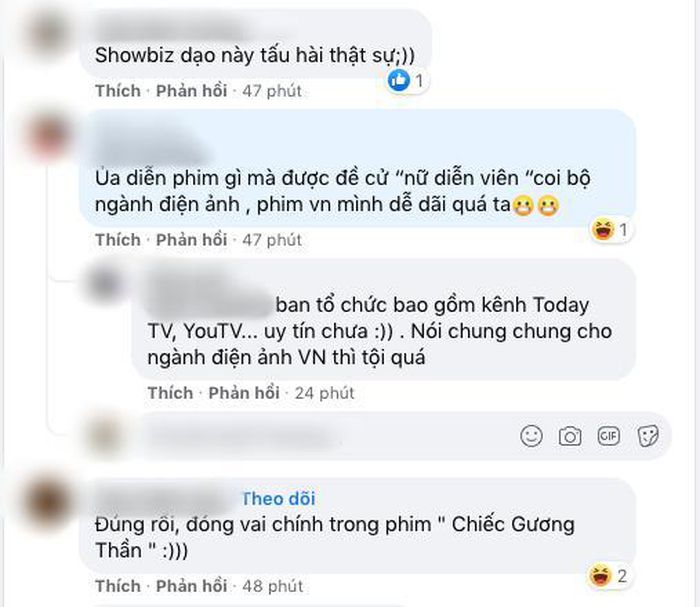Reply to the 'Showbiz dạo này' comment
The width and height of the screenshot is (700, 607).
click(x=192, y=91)
